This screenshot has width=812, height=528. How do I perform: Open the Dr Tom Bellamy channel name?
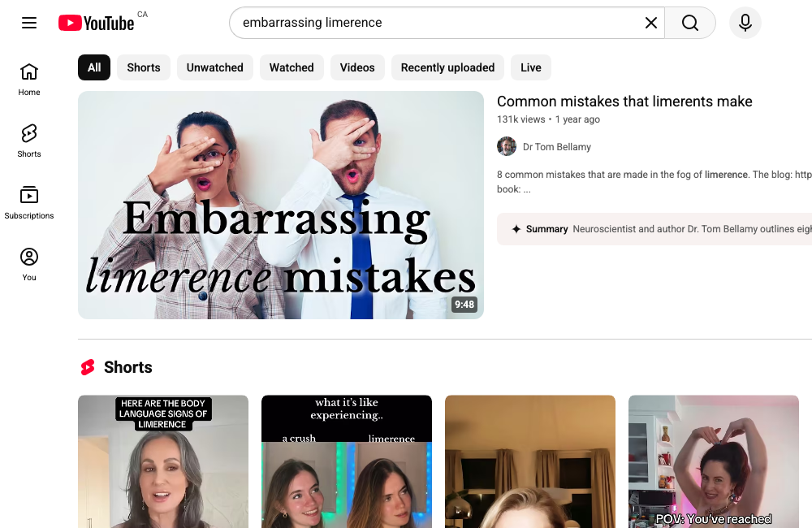[x=557, y=147]
